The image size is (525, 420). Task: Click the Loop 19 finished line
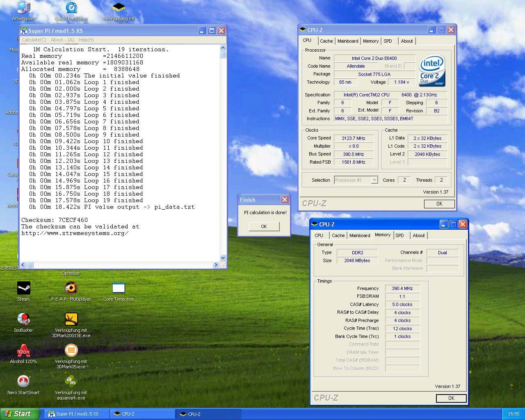86,200
